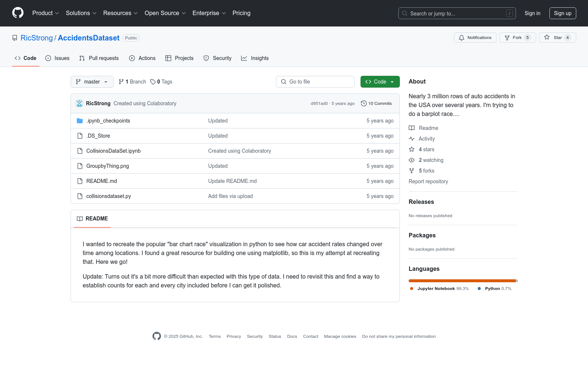The image size is (588, 368).
Task: Click the Manage cookies footer link
Action: pyautogui.click(x=340, y=336)
